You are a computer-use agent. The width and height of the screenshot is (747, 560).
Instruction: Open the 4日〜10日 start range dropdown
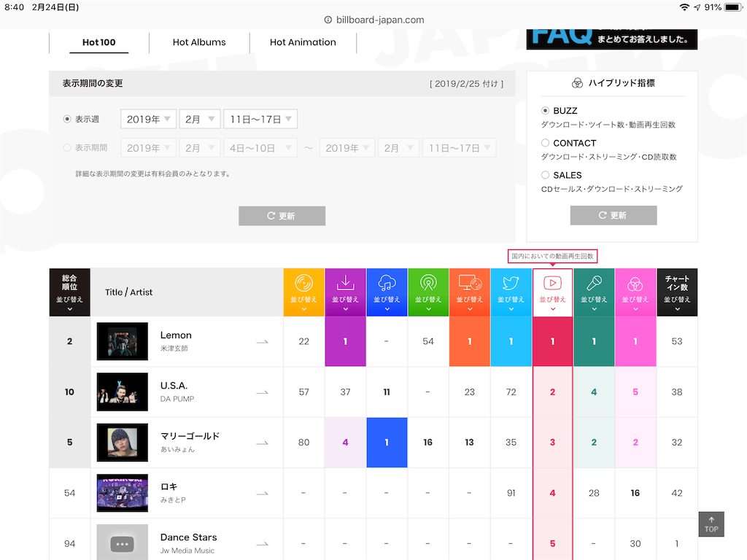(x=260, y=148)
